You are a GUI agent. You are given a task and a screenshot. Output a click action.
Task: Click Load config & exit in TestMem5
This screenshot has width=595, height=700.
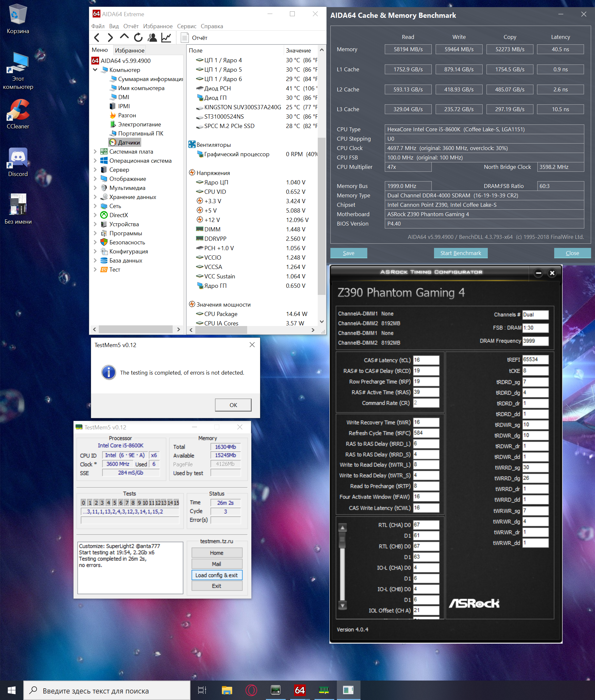click(x=217, y=576)
